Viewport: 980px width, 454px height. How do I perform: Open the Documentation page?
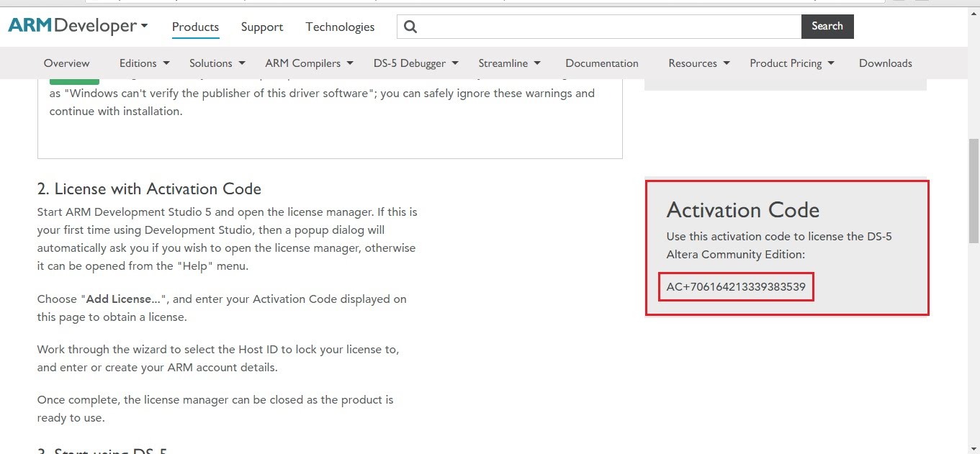(x=602, y=63)
